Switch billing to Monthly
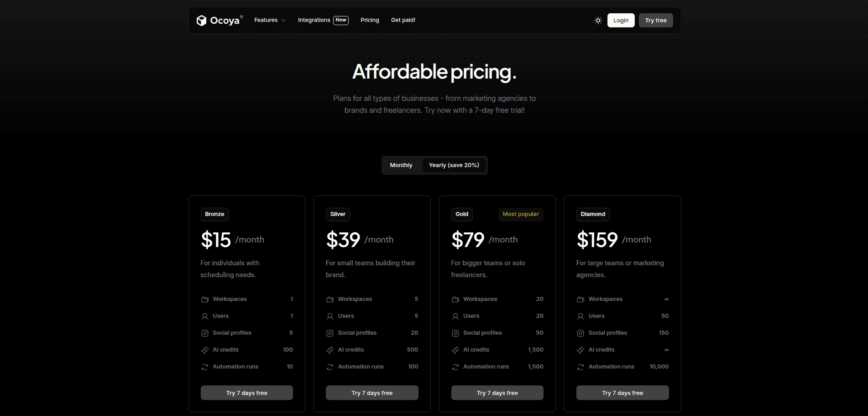868x416 pixels. [401, 165]
